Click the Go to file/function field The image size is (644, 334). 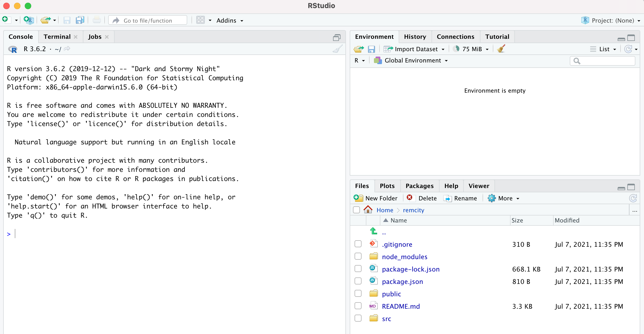(x=148, y=20)
